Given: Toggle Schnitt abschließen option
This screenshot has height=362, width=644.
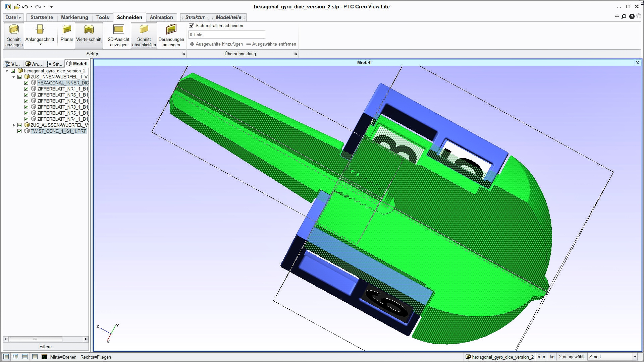Looking at the screenshot, I should [x=144, y=35].
